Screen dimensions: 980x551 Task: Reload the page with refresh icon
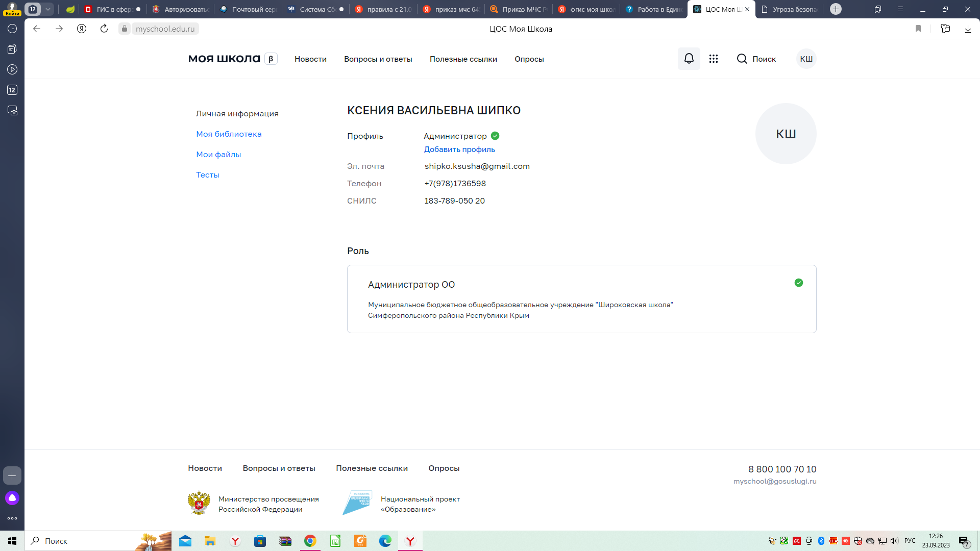tap(104, 29)
